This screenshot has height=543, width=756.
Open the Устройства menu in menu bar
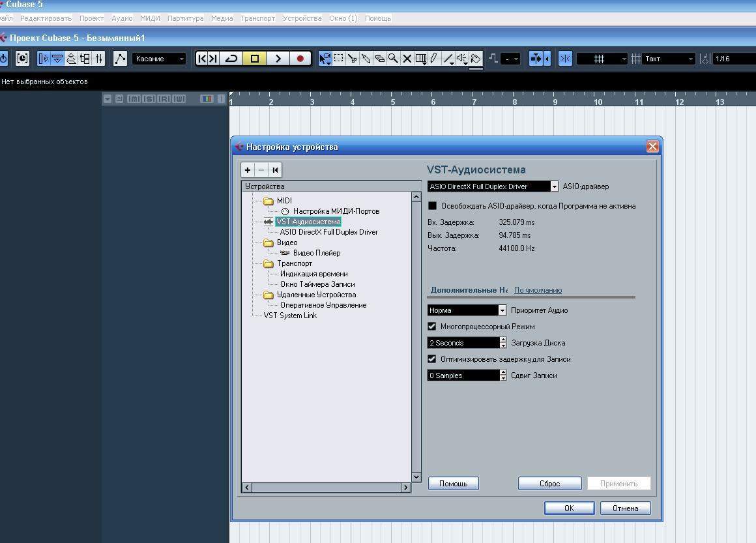pyautogui.click(x=302, y=18)
